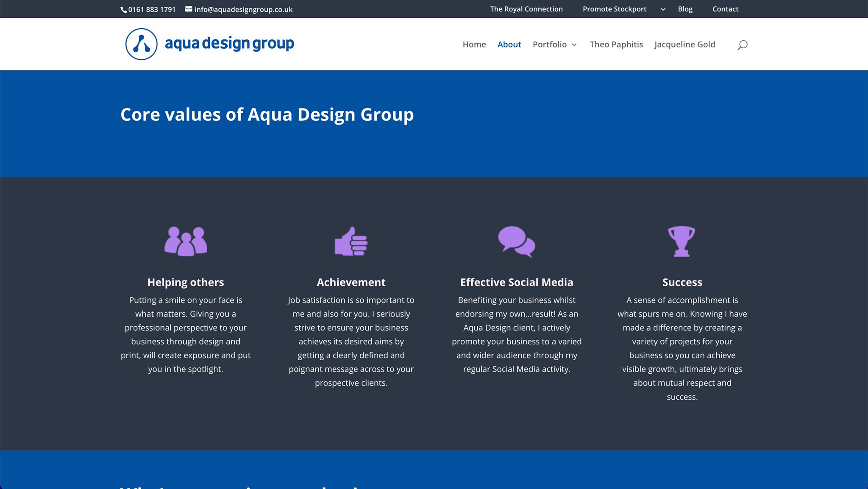Click the phone icon beside 0161 883 1791
The height and width of the screenshot is (489, 868).
[123, 10]
